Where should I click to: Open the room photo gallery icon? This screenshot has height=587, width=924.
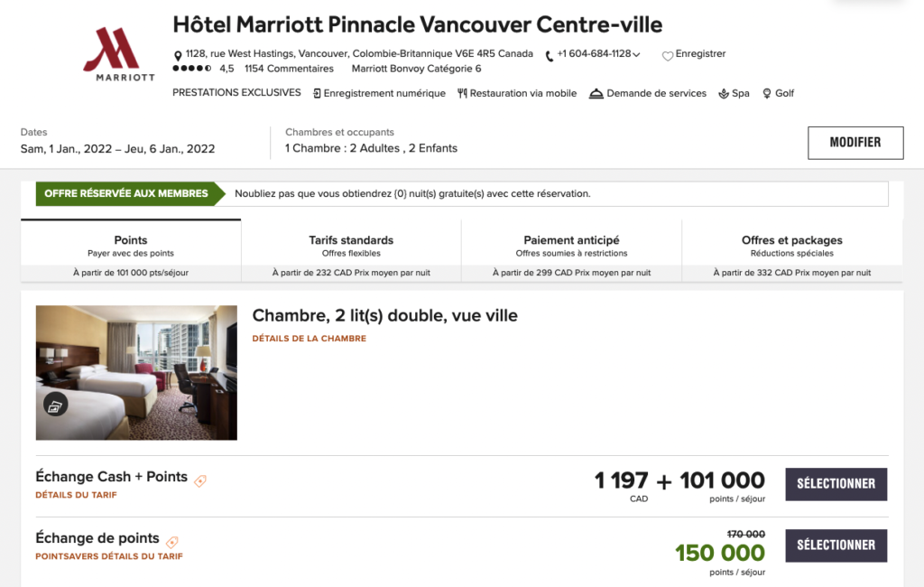[x=55, y=405]
